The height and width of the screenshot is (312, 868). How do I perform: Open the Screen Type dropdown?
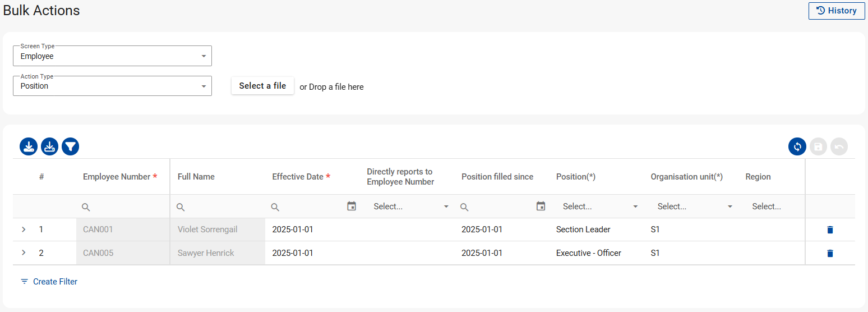pos(112,56)
